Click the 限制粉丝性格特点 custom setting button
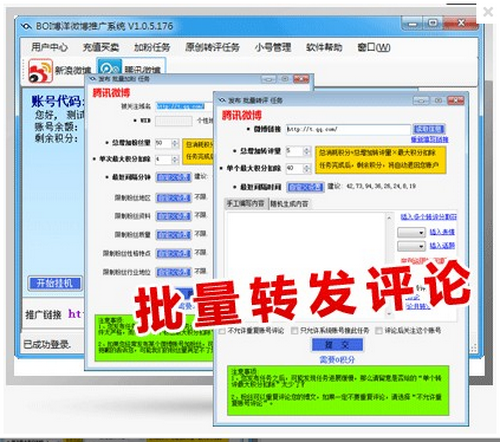Viewport: 500px width, 442px height. click(x=174, y=254)
